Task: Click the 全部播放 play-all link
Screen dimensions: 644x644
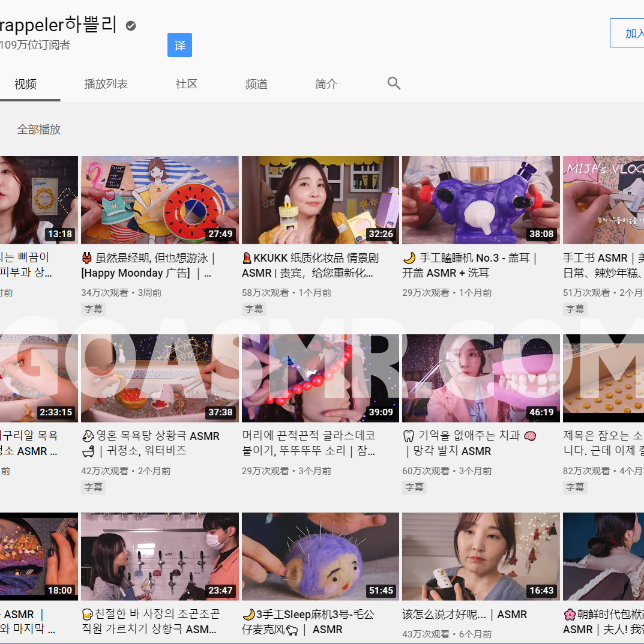Action: coord(39,129)
